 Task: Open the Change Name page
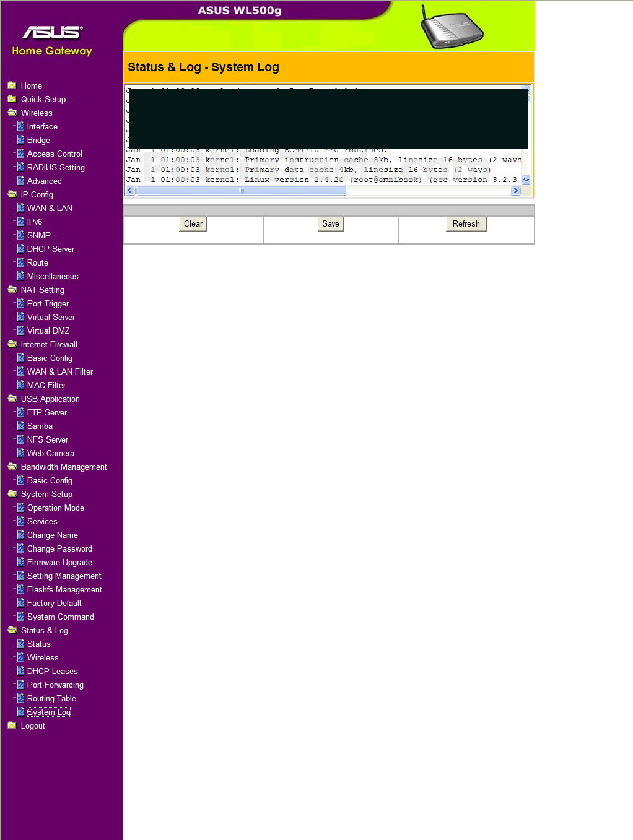pos(53,535)
